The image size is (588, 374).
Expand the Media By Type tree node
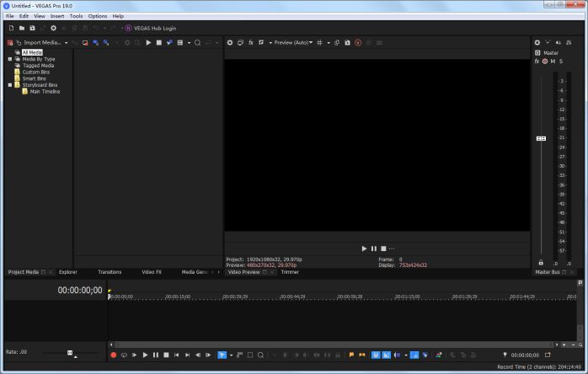[x=10, y=59]
